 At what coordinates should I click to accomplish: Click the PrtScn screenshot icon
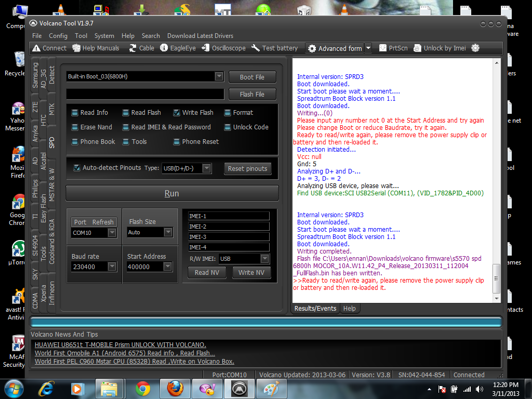pyautogui.click(x=383, y=48)
